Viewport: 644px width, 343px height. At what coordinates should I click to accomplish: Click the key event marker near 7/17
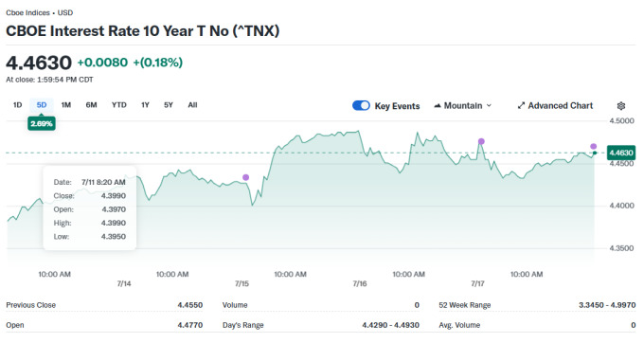[x=481, y=141]
